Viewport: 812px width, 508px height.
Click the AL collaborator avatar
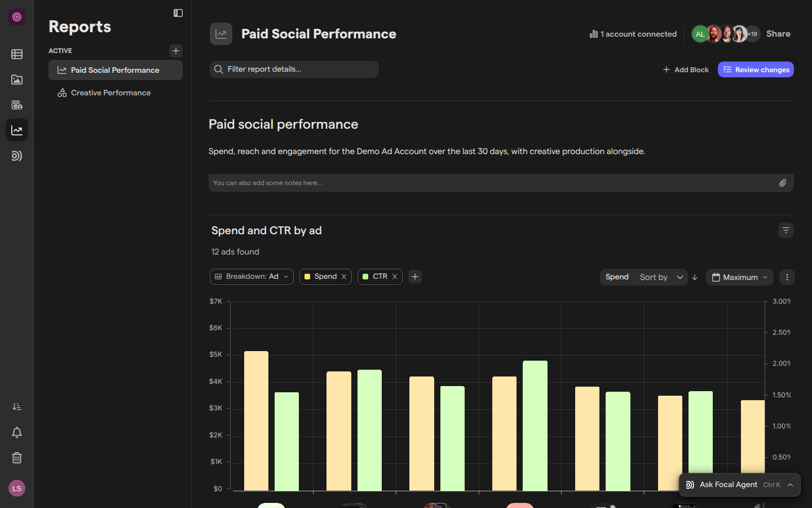pos(700,34)
